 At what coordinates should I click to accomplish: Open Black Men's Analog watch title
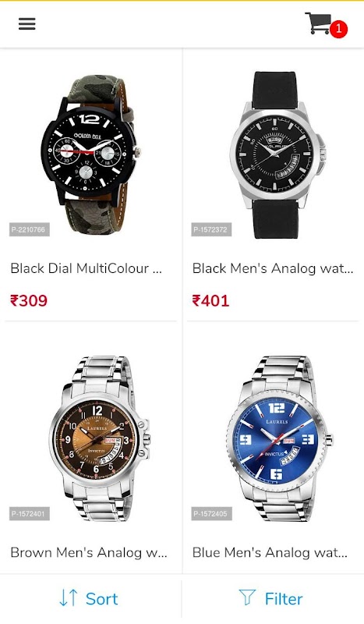point(273,268)
